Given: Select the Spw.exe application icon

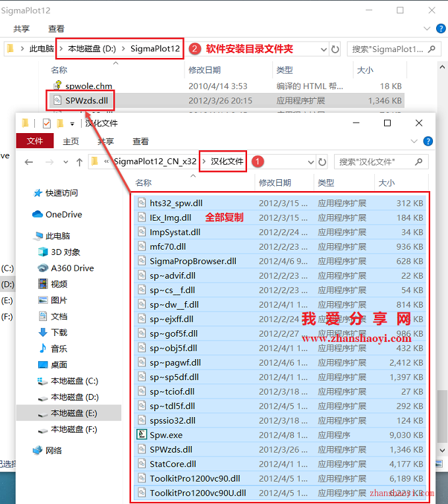Looking at the screenshot, I should point(142,435).
